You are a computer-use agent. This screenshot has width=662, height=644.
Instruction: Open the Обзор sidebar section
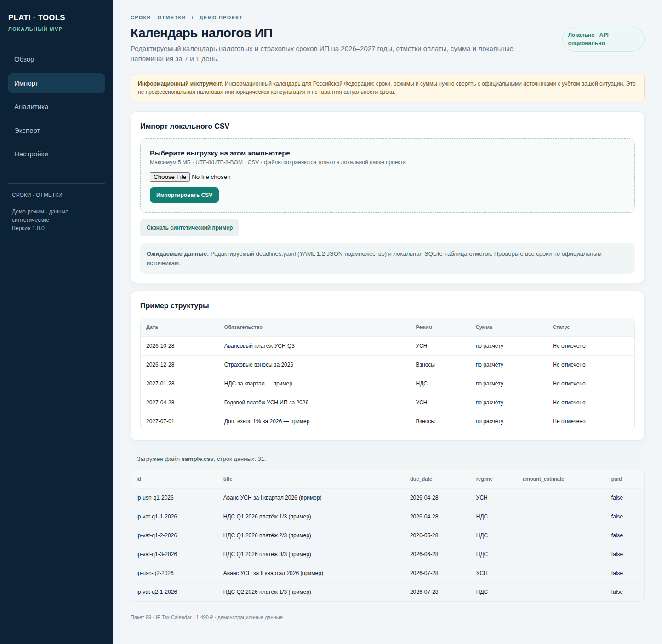pyautogui.click(x=57, y=59)
